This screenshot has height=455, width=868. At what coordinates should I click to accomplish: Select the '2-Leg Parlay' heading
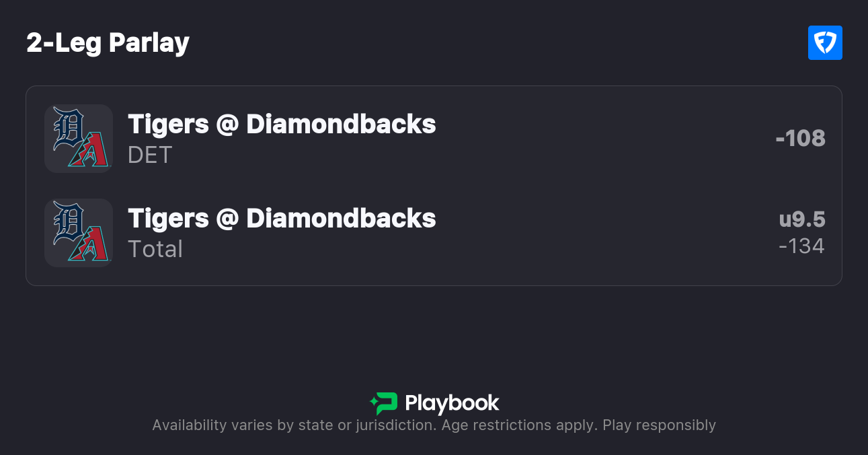click(108, 43)
